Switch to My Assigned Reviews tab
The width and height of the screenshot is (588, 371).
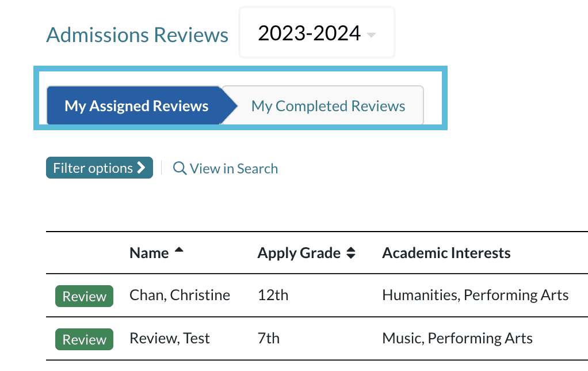[136, 106]
